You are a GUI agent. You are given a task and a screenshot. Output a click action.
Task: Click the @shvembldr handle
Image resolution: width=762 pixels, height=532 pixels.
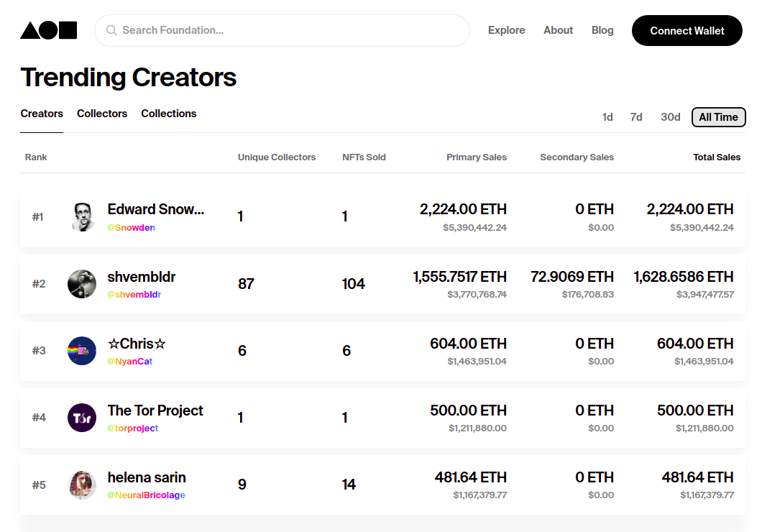point(134,295)
